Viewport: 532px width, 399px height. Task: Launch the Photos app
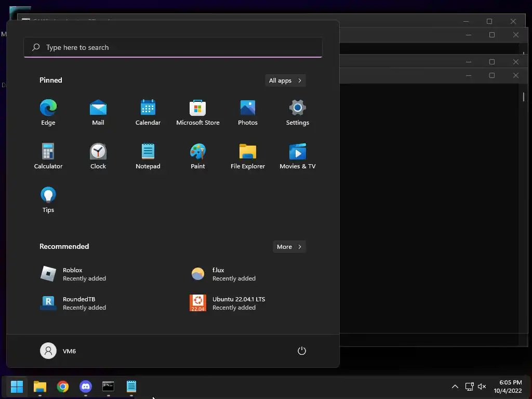click(248, 113)
